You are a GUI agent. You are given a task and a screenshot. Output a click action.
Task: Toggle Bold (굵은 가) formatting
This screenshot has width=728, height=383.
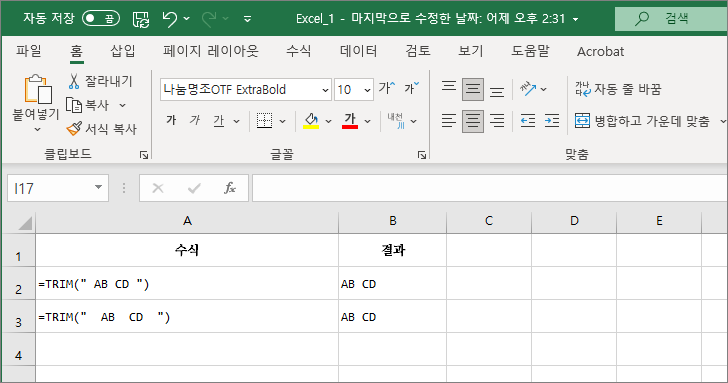171,121
